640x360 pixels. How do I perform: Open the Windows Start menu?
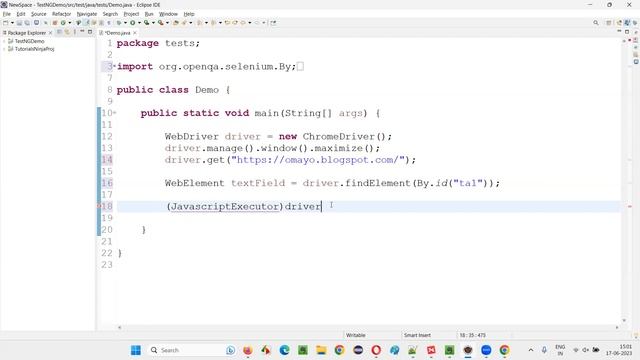(136, 350)
